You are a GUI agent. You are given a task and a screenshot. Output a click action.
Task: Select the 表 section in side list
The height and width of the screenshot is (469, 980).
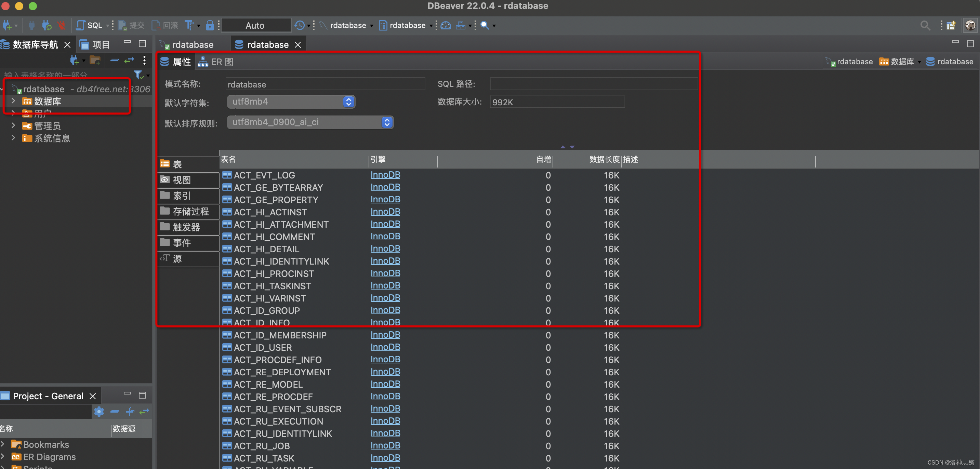click(x=189, y=164)
